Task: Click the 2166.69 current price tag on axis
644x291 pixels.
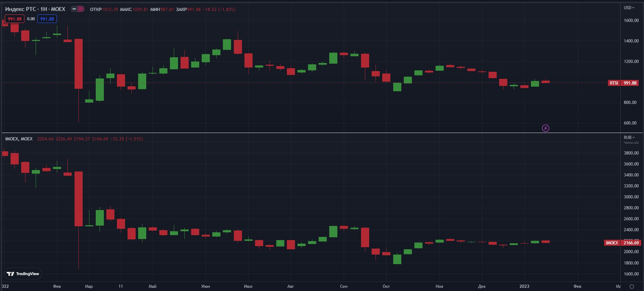Action: coord(631,243)
